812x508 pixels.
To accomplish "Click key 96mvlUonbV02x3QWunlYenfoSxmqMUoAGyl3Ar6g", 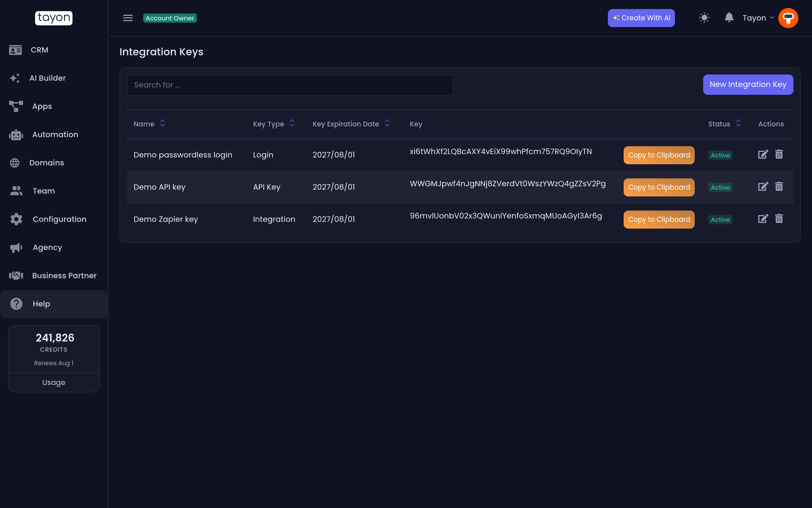I will 506,216.
